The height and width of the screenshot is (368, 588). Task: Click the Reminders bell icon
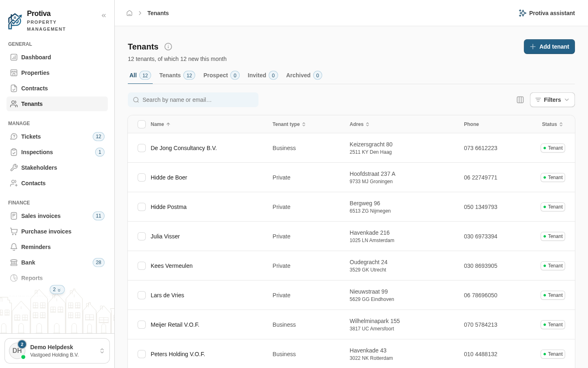click(14, 247)
